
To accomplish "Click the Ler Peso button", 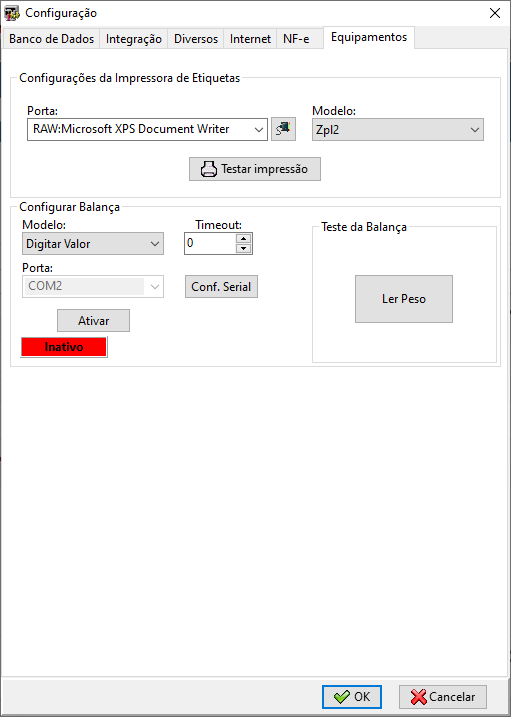I will coord(404,299).
